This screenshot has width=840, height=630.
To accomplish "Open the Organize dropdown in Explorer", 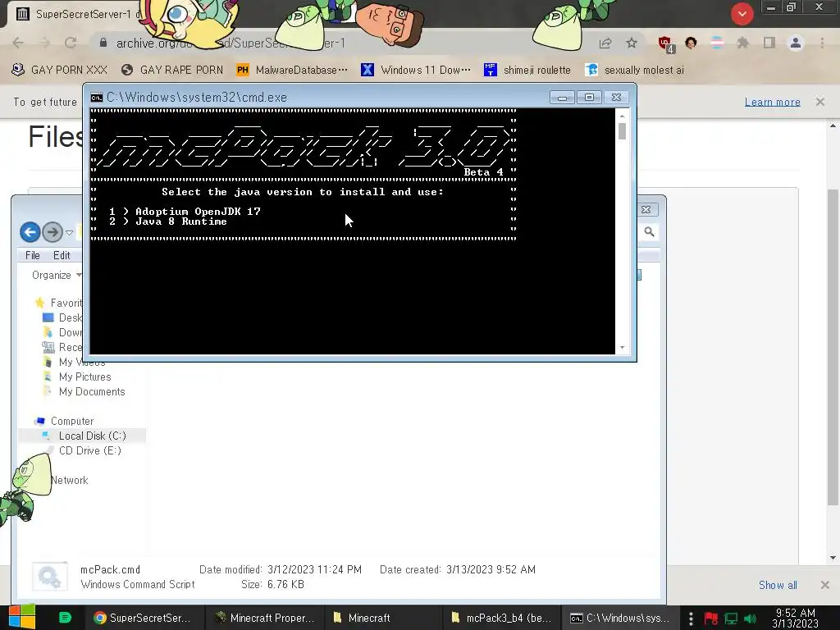I will pyautogui.click(x=56, y=276).
